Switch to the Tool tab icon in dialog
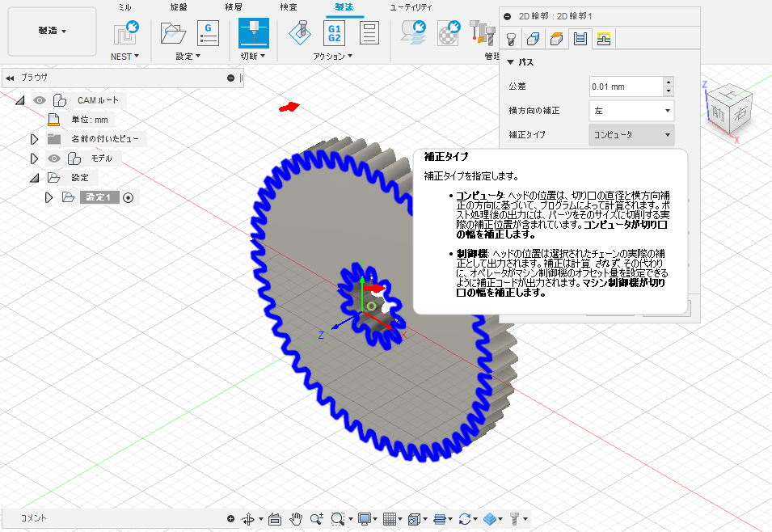The image size is (772, 532). (511, 39)
